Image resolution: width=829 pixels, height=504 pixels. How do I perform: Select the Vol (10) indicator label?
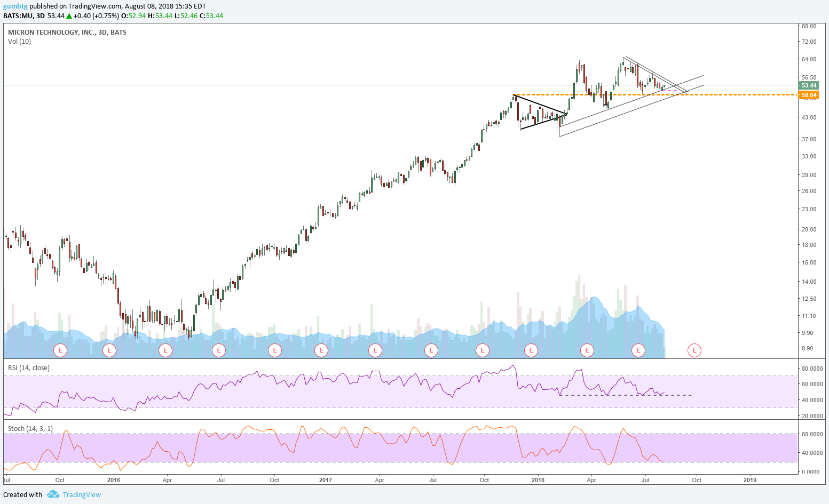[x=20, y=42]
